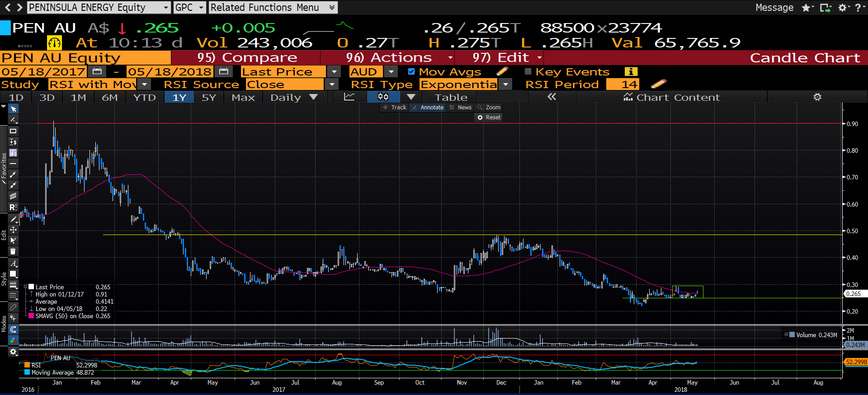Select the 6M range tab
The height and width of the screenshot is (395, 868).
(109, 97)
